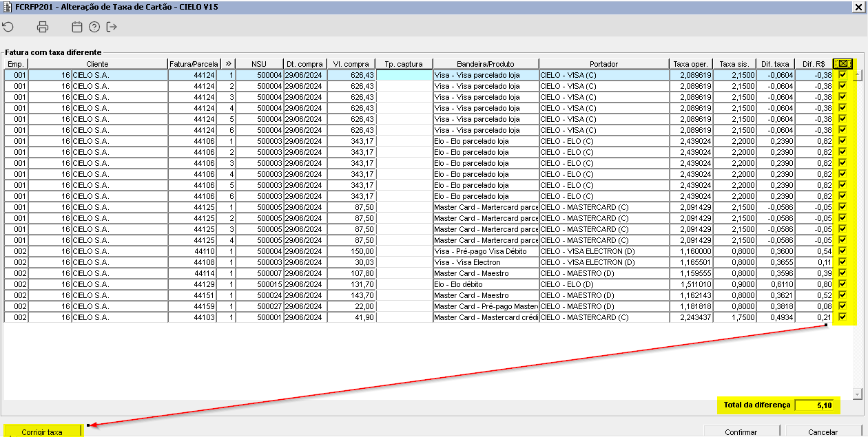Click the Taxa sis. column header
868x437 pixels.
pyautogui.click(x=734, y=64)
